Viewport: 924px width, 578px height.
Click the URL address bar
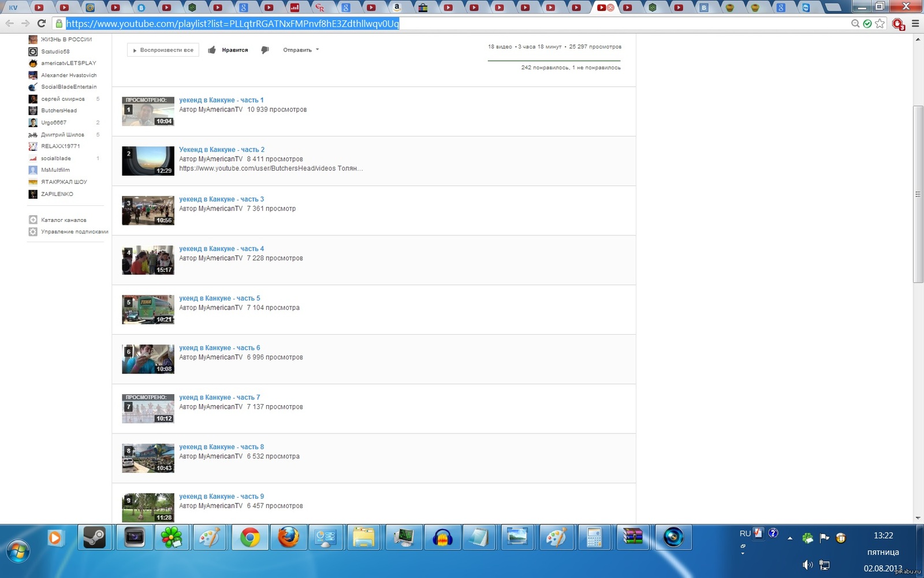(450, 24)
